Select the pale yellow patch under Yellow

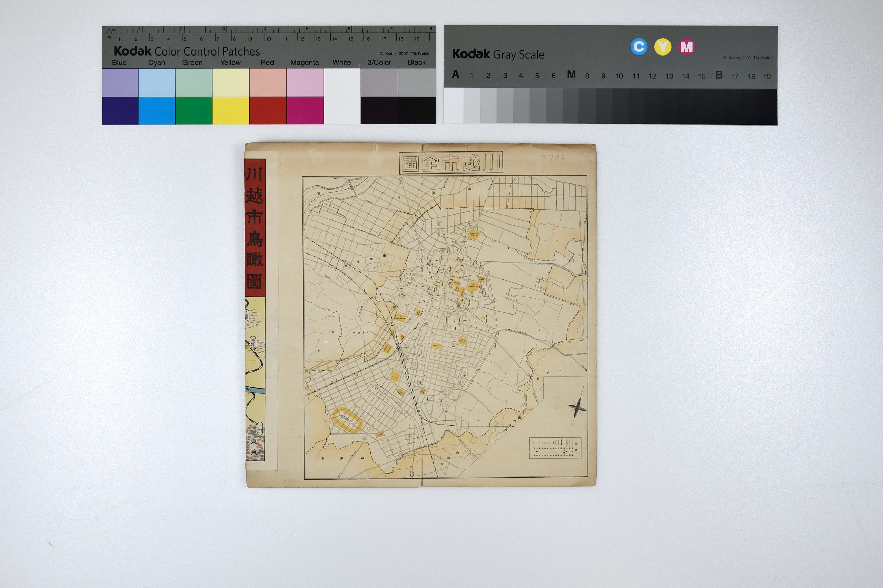pyautogui.click(x=231, y=82)
